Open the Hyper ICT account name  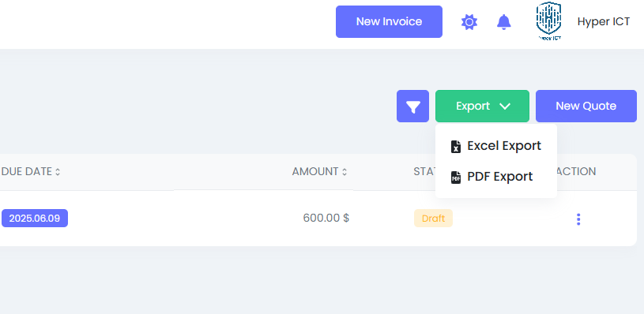604,22
